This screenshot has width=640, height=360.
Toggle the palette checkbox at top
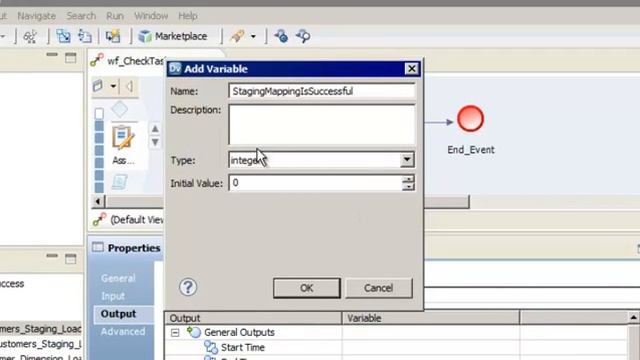pyautogui.click(x=99, y=113)
